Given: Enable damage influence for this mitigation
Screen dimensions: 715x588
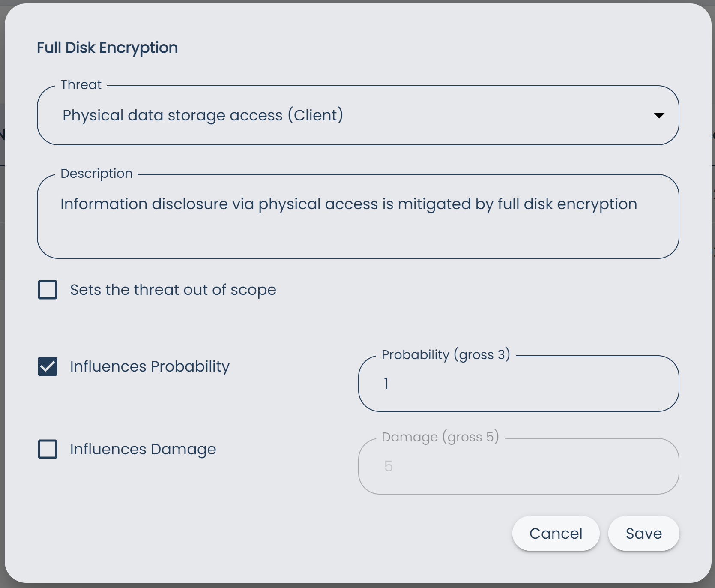Looking at the screenshot, I should [x=47, y=449].
